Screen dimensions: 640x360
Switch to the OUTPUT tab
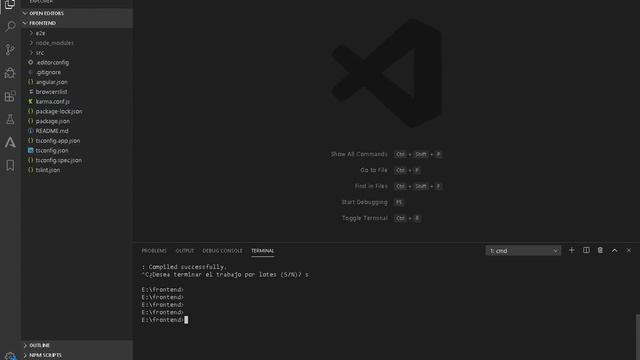click(x=184, y=251)
